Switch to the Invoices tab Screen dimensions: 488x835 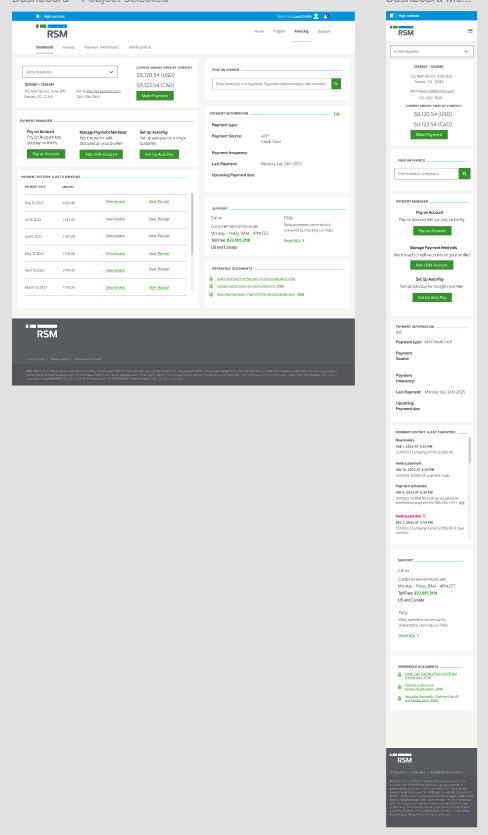tap(68, 47)
